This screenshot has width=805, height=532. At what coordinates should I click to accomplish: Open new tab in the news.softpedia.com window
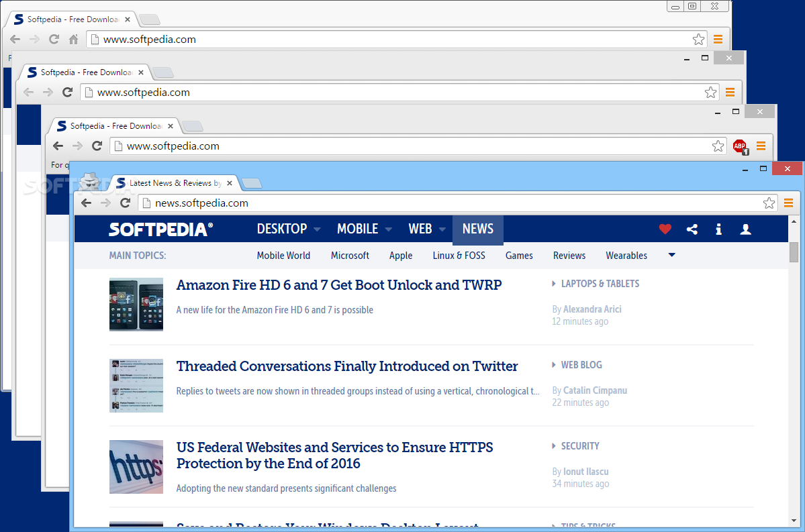point(252,183)
